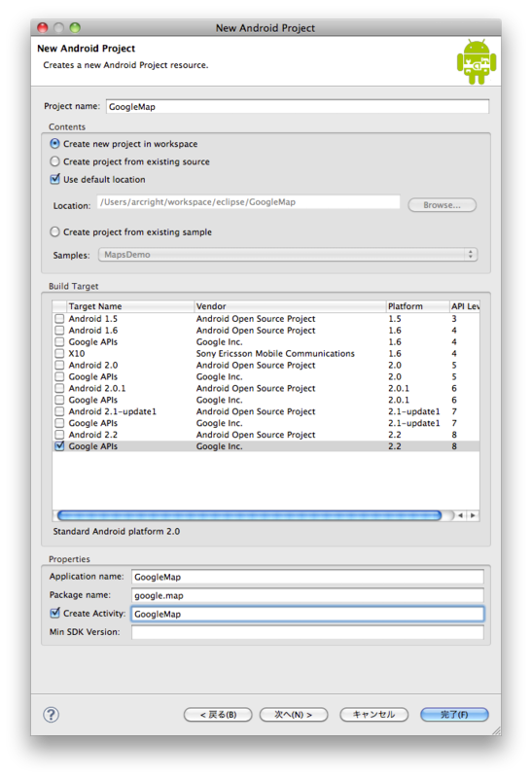
Task: Click the Build Target horizontal scrollbar
Action: coord(249,515)
